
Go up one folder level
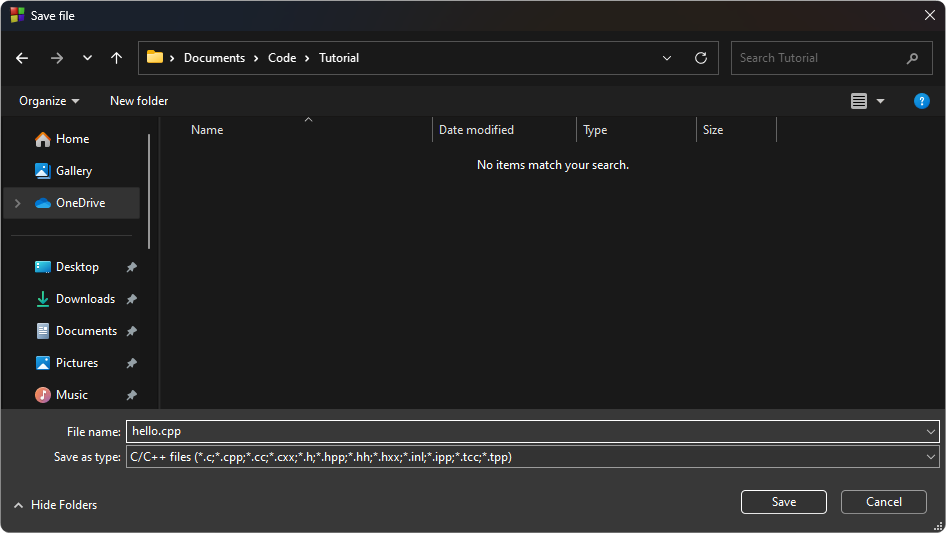tap(116, 58)
